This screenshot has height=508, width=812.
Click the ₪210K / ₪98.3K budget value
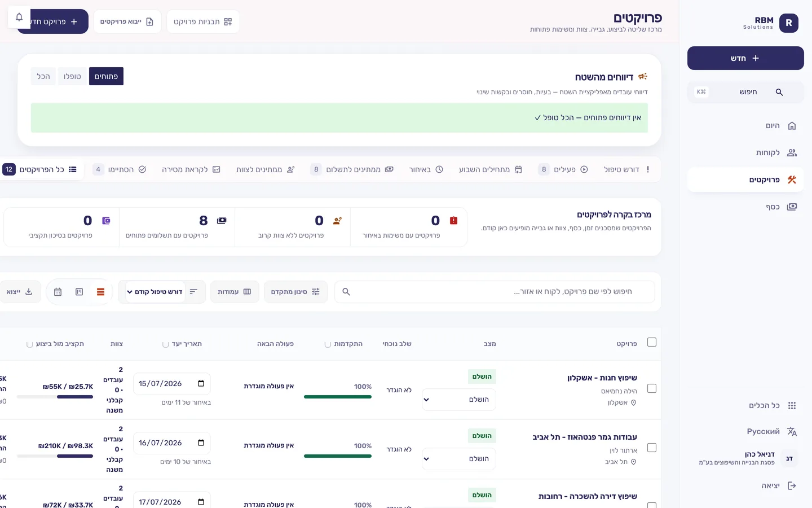pyautogui.click(x=65, y=446)
